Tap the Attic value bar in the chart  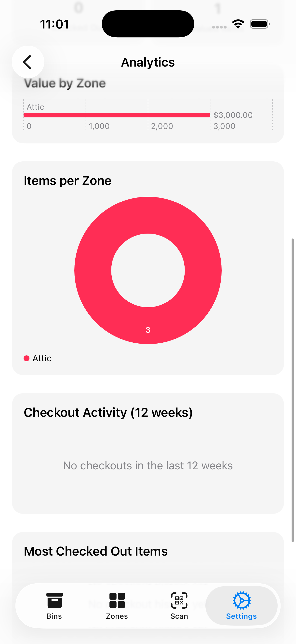pyautogui.click(x=117, y=115)
